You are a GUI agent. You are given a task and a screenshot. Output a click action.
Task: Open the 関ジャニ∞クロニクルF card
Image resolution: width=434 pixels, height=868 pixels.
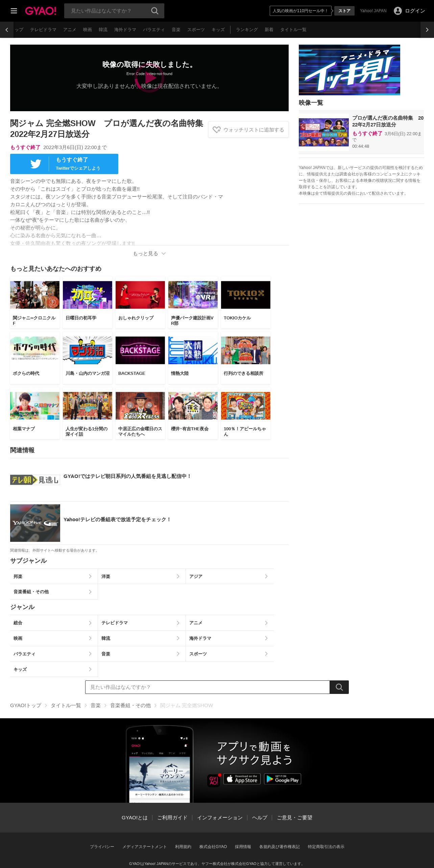point(35,303)
